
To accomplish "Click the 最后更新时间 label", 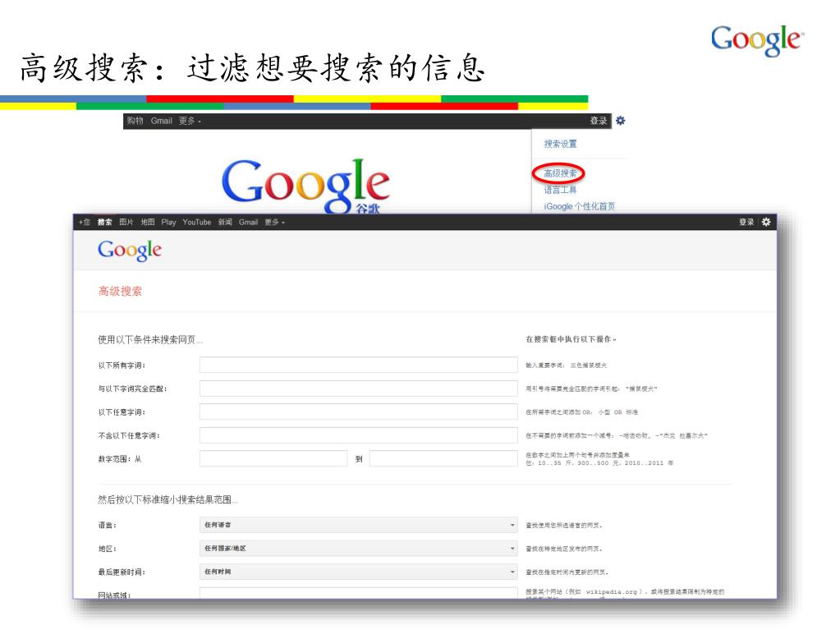I will [122, 573].
